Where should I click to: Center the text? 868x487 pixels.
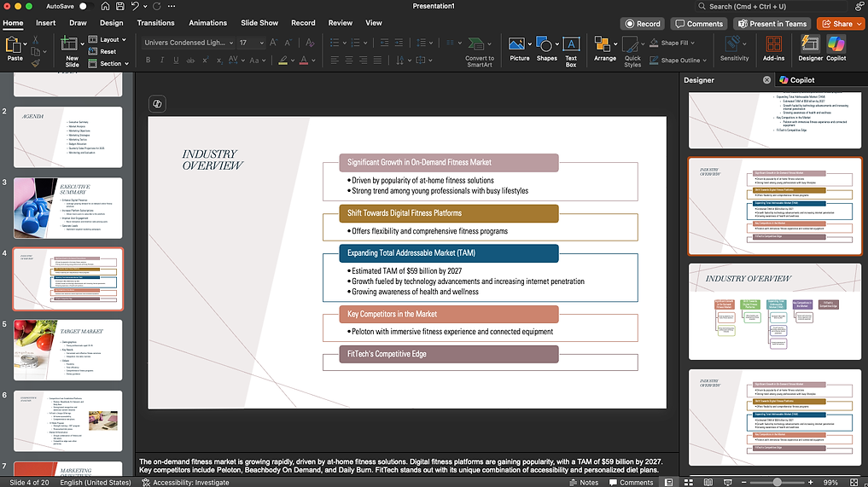(x=349, y=60)
